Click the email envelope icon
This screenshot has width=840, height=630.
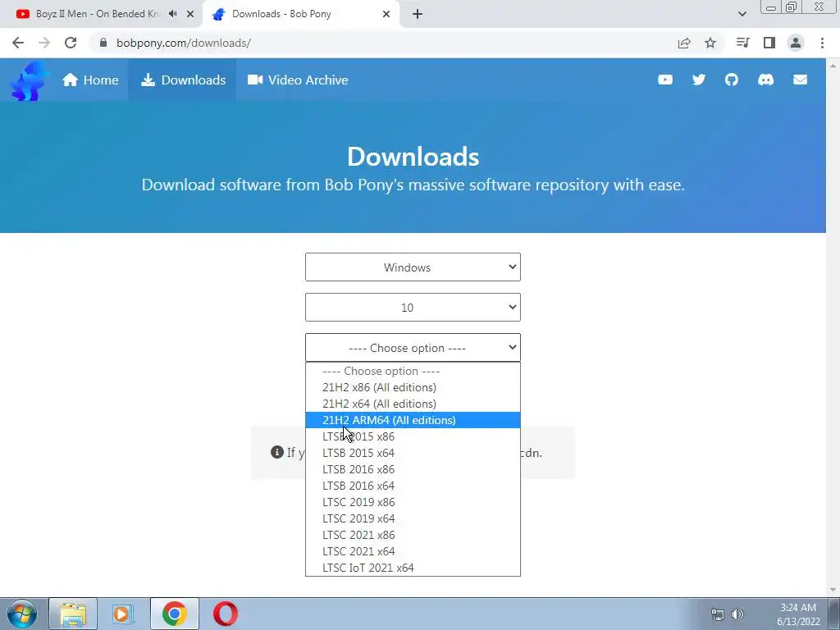pyautogui.click(x=800, y=80)
